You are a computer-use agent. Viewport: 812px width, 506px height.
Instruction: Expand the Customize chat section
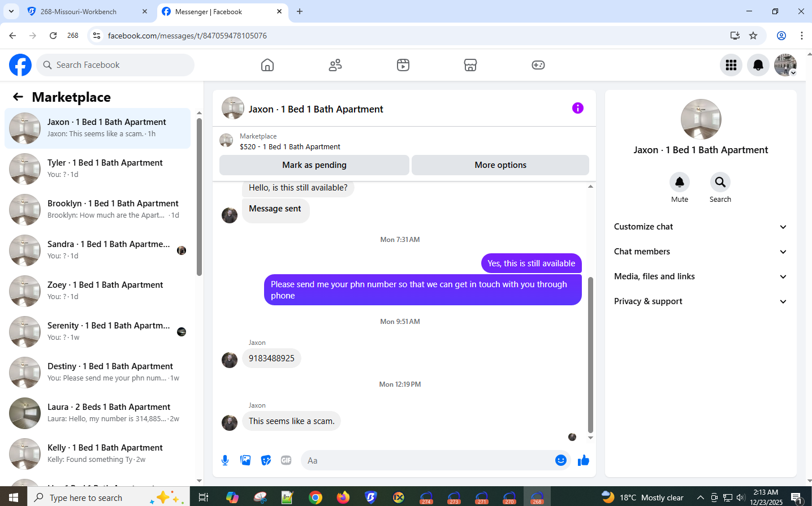tap(701, 227)
